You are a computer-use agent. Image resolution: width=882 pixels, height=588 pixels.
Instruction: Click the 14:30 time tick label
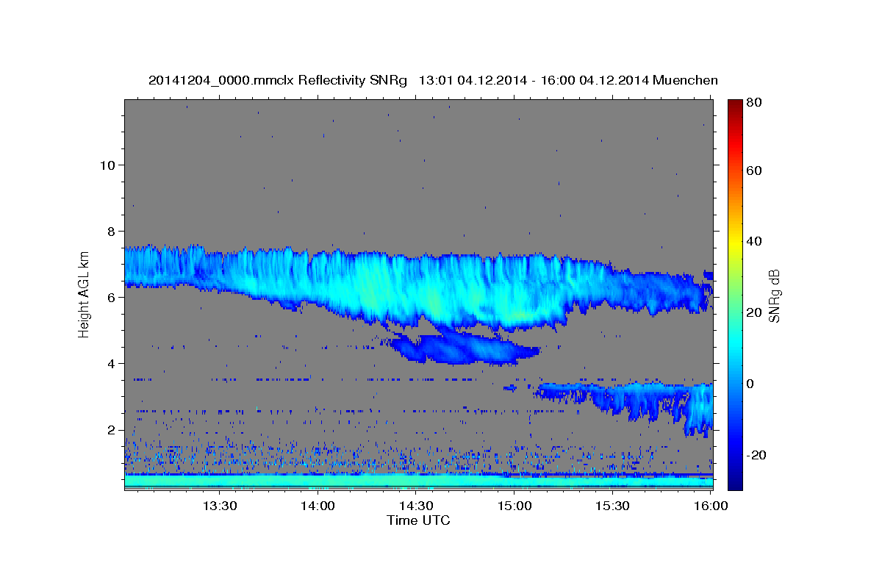(416, 506)
